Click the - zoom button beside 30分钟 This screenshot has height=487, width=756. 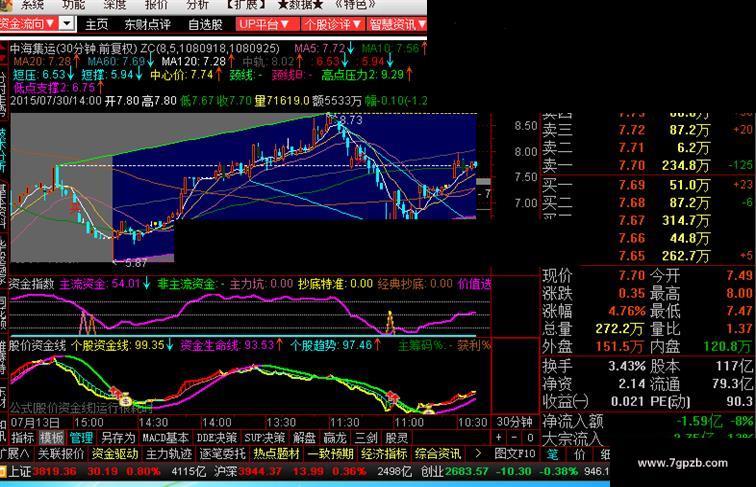pyautogui.click(x=514, y=437)
